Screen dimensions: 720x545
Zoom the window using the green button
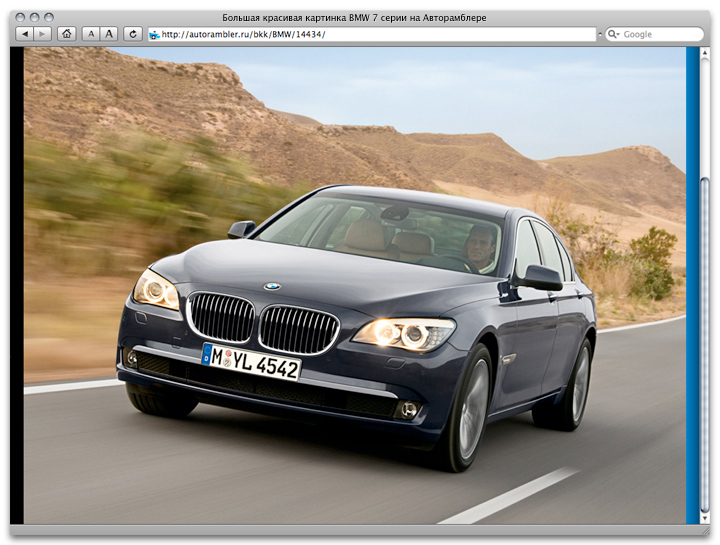(x=49, y=18)
